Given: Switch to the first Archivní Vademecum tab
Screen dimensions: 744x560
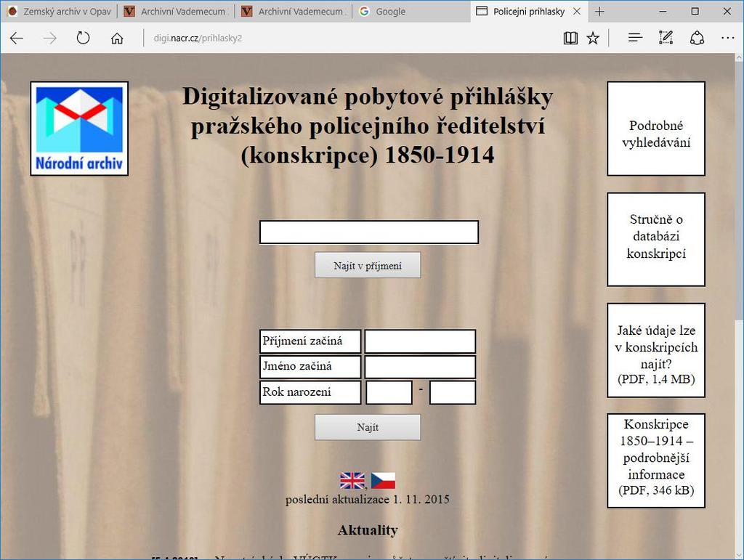Looking at the screenshot, I should 176,12.
